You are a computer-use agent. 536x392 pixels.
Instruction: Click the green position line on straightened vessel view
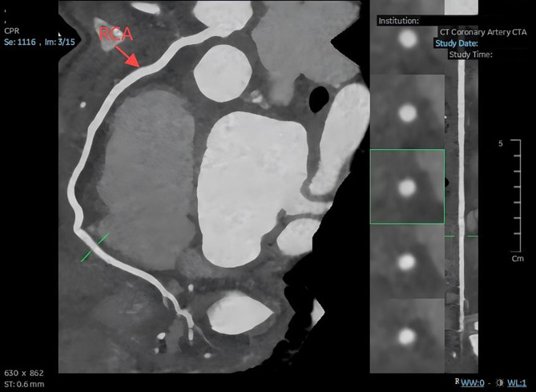461,236
